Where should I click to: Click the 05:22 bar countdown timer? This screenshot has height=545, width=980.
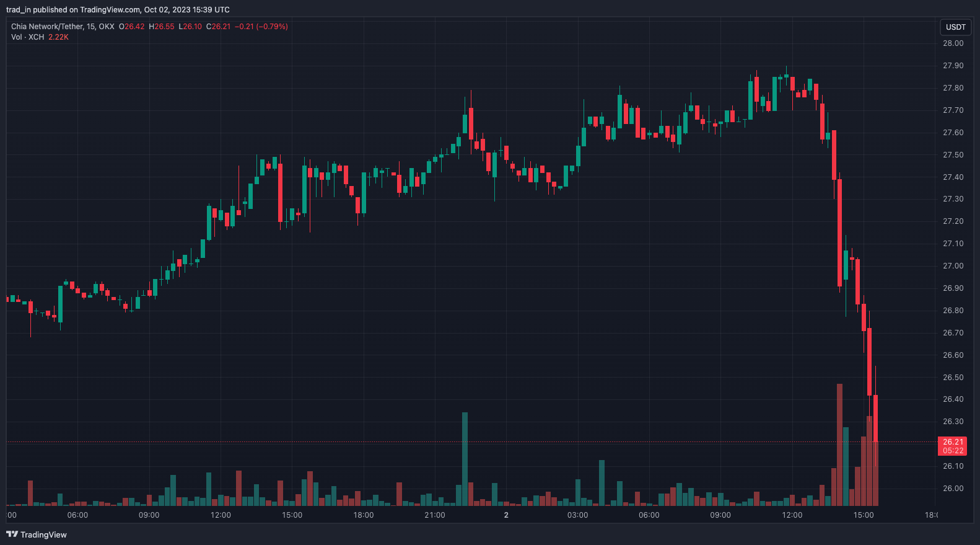(953, 451)
